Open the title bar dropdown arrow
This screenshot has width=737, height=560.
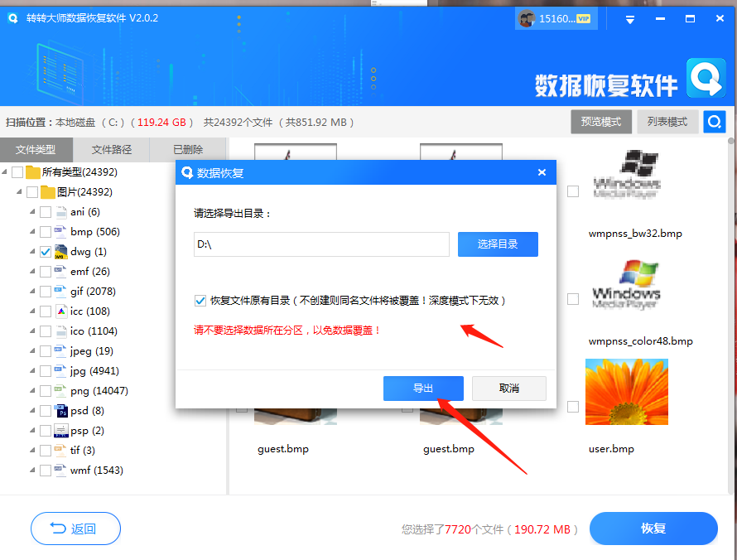pos(629,17)
